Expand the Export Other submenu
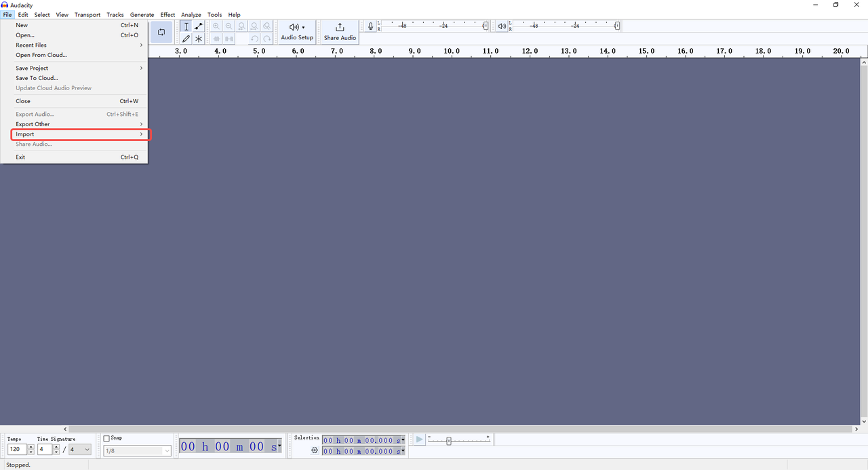 [75, 124]
